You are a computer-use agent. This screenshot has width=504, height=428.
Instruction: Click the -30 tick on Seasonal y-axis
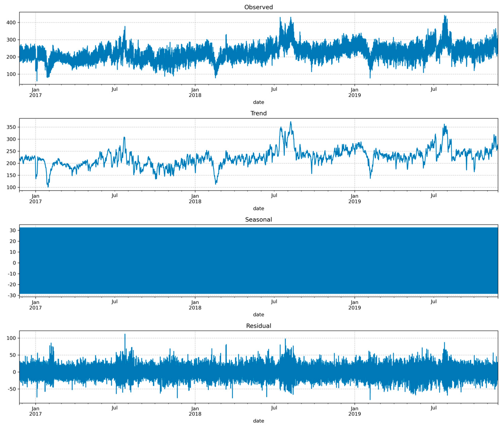pos(12,296)
